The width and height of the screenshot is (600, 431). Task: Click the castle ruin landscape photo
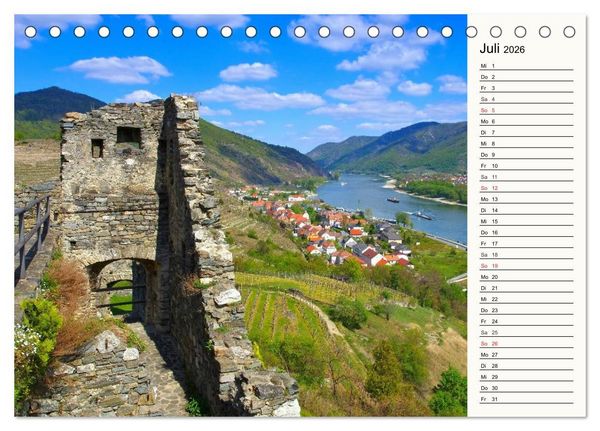[x=241, y=216]
